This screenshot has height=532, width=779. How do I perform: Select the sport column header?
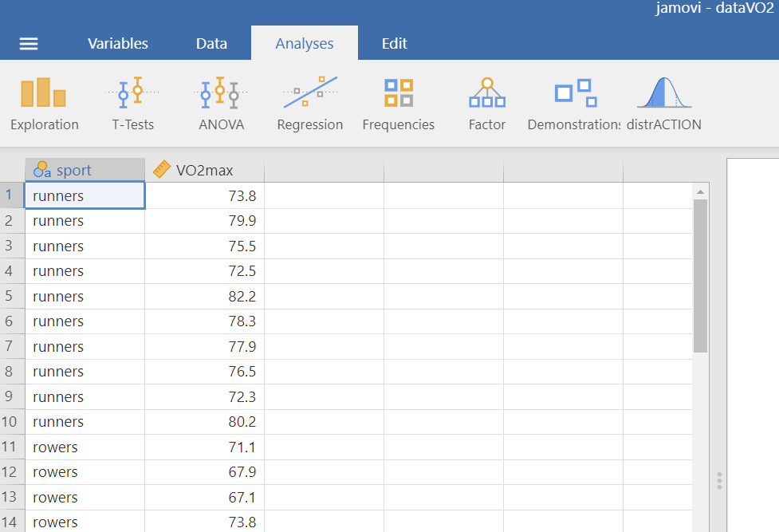85,170
